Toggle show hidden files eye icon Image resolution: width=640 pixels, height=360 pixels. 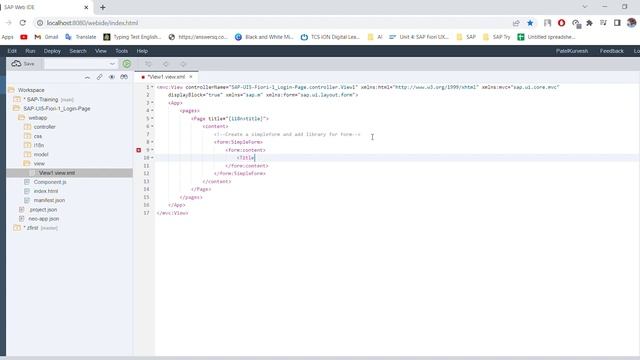tap(111, 77)
